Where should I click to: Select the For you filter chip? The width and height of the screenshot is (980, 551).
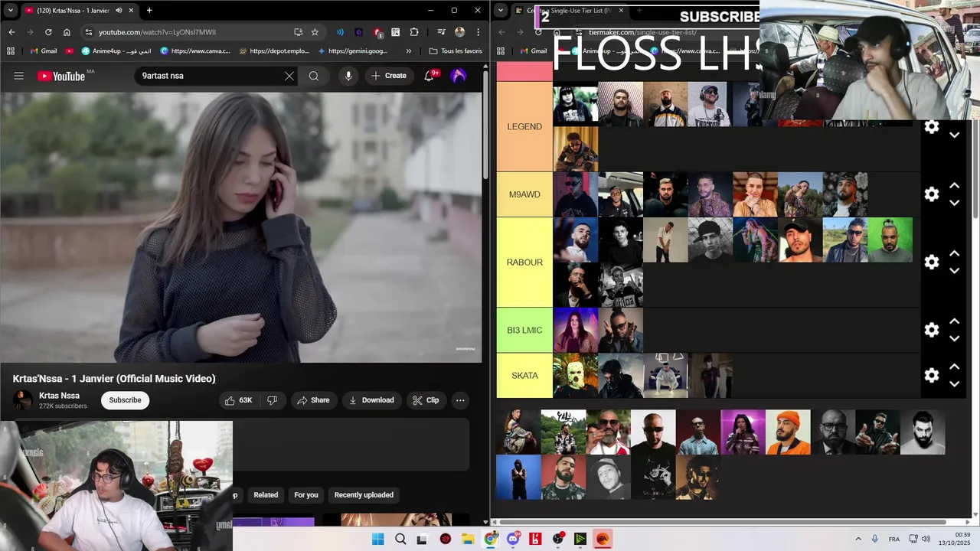pos(306,495)
